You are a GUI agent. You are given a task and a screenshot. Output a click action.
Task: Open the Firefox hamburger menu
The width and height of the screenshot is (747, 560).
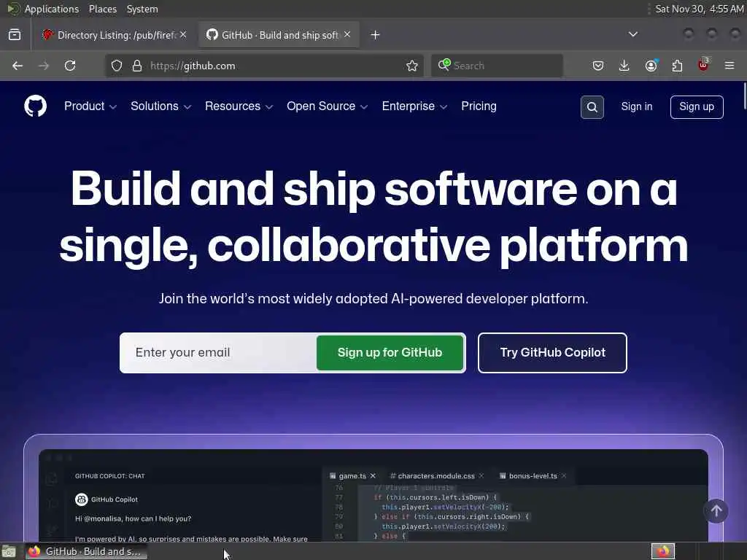pyautogui.click(x=729, y=66)
